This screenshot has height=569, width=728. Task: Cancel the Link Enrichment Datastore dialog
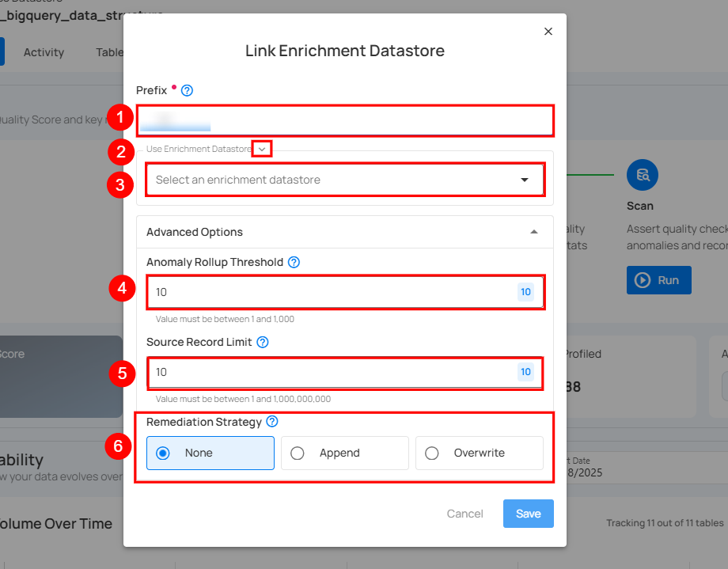pos(464,513)
